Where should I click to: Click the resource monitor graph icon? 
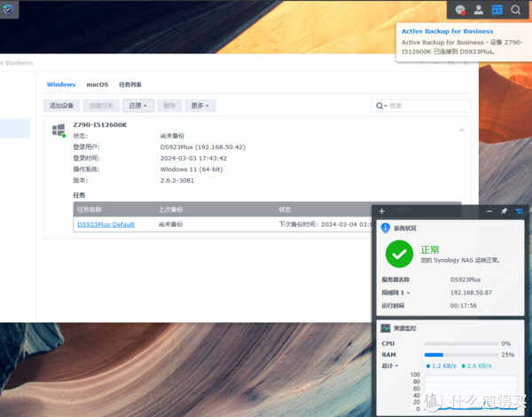386,328
